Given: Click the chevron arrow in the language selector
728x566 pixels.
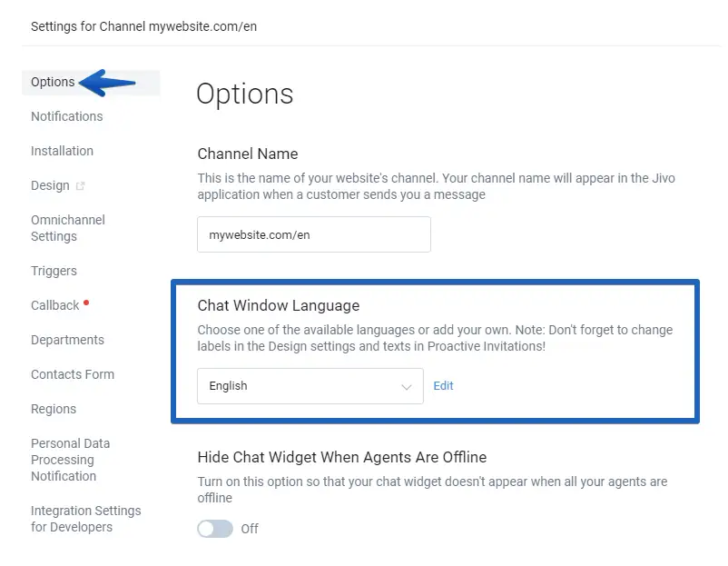Looking at the screenshot, I should (407, 387).
